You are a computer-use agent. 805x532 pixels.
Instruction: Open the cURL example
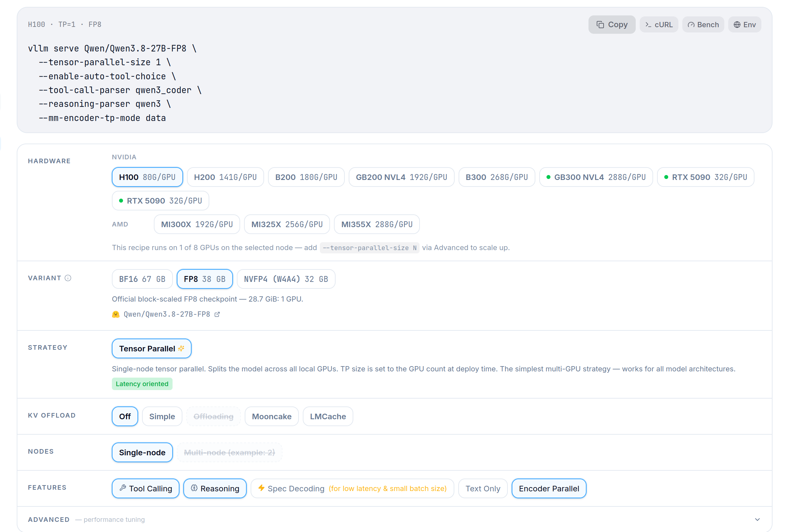coord(659,25)
